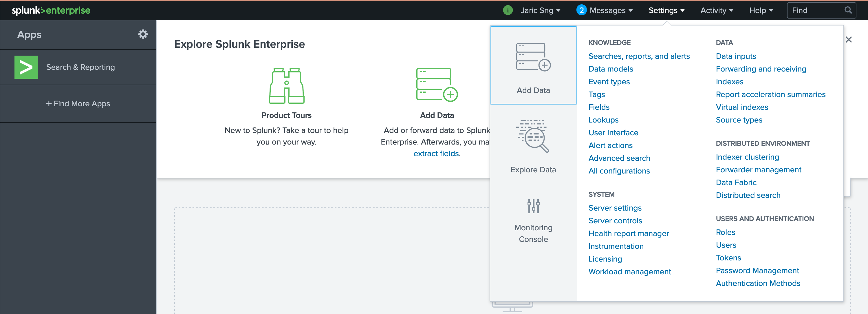Close the Explore Splunk Enterprise panel
The height and width of the screenshot is (314, 868).
click(849, 39)
